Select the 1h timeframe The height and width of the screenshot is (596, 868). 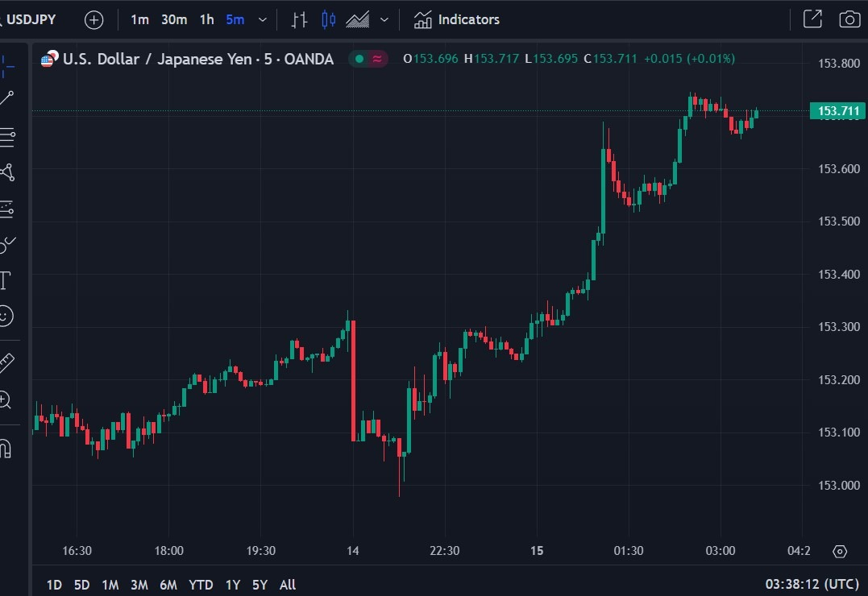point(207,20)
